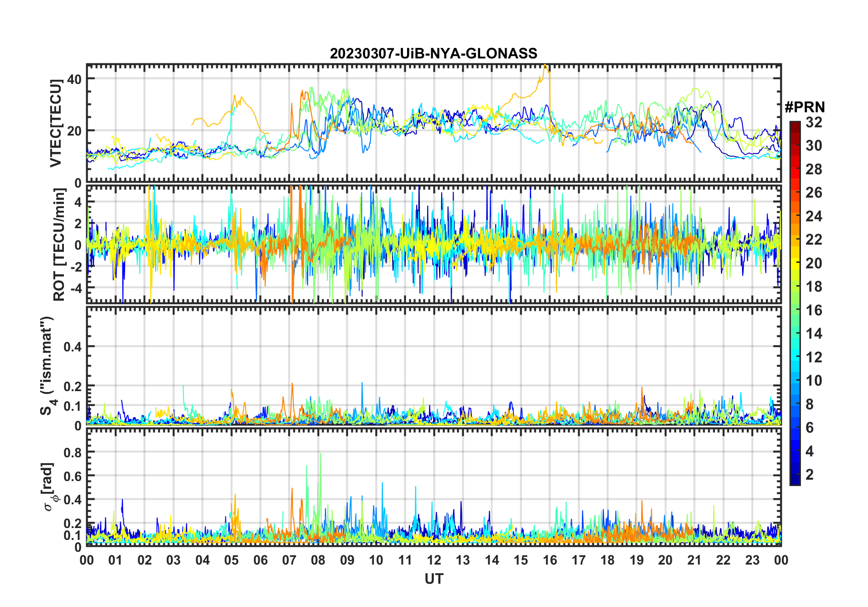Click the colorbar tick label 2
868x607 pixels.
(x=810, y=475)
